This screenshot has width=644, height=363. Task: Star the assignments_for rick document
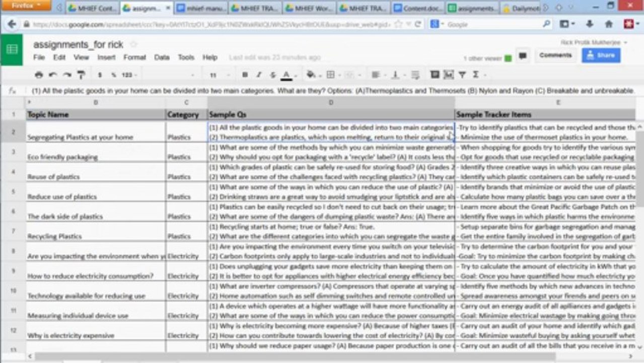pos(133,44)
